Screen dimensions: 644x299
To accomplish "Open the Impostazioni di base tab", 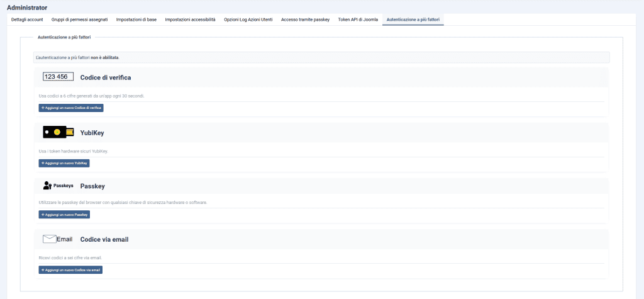I will [138, 20].
